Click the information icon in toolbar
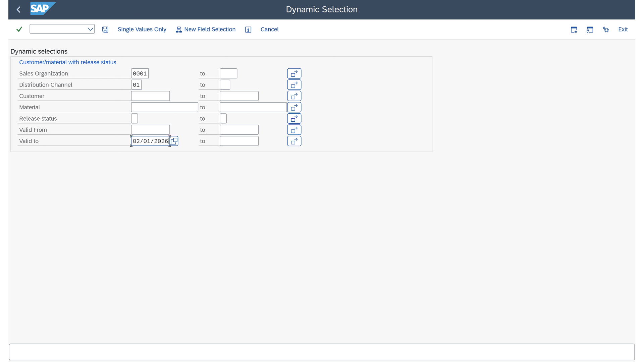The height and width of the screenshot is (362, 644). [x=248, y=29]
